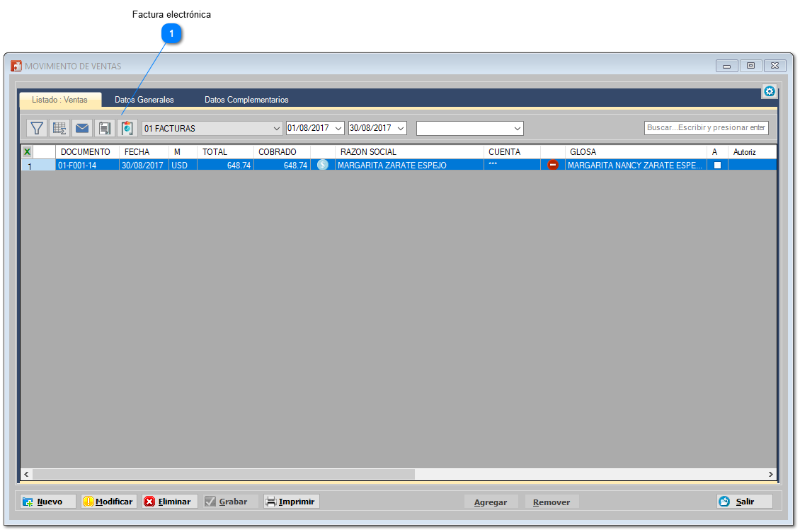This screenshot has width=800, height=532.
Task: Click the Agregar button
Action: coord(491,502)
